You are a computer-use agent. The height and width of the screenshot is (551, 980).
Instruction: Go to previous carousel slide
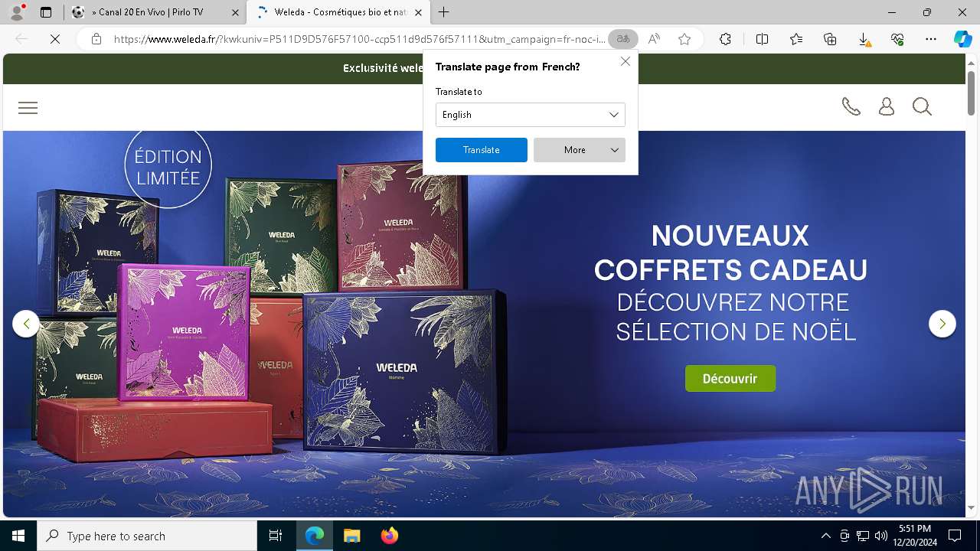tap(26, 324)
